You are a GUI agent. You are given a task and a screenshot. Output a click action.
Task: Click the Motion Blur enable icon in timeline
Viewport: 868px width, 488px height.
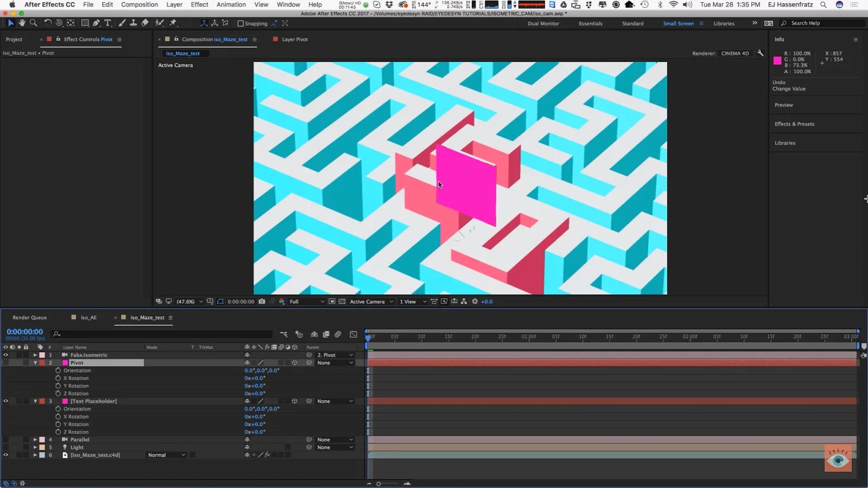point(338,334)
